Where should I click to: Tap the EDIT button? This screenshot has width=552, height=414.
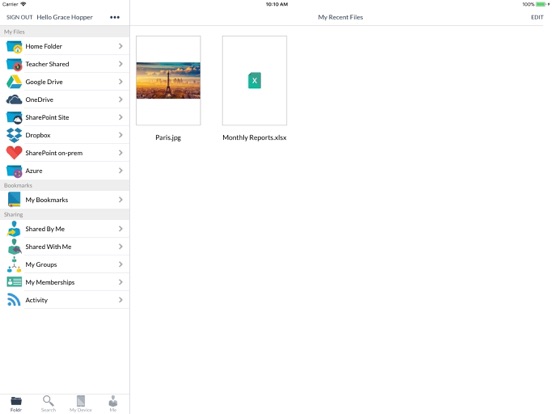(x=537, y=17)
